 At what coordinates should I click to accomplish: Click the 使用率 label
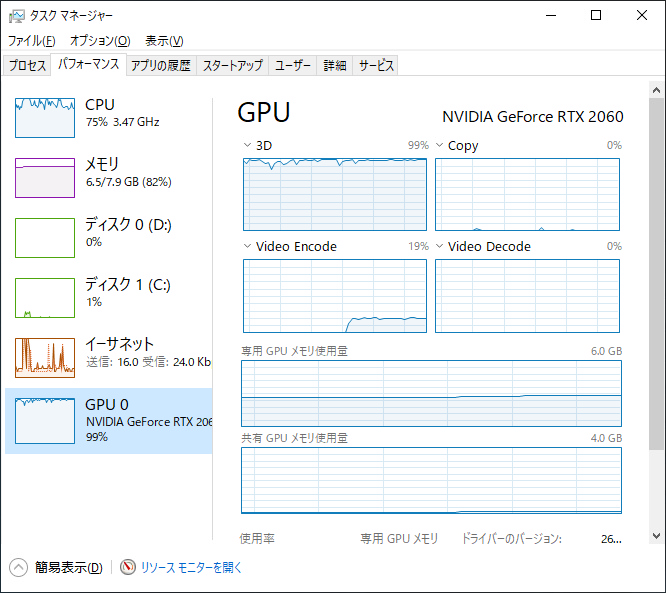(257, 539)
